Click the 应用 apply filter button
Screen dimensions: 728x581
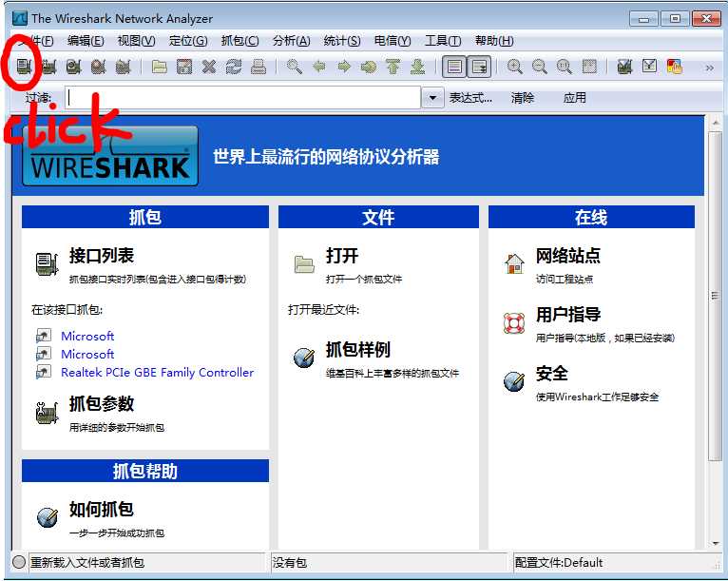(575, 98)
